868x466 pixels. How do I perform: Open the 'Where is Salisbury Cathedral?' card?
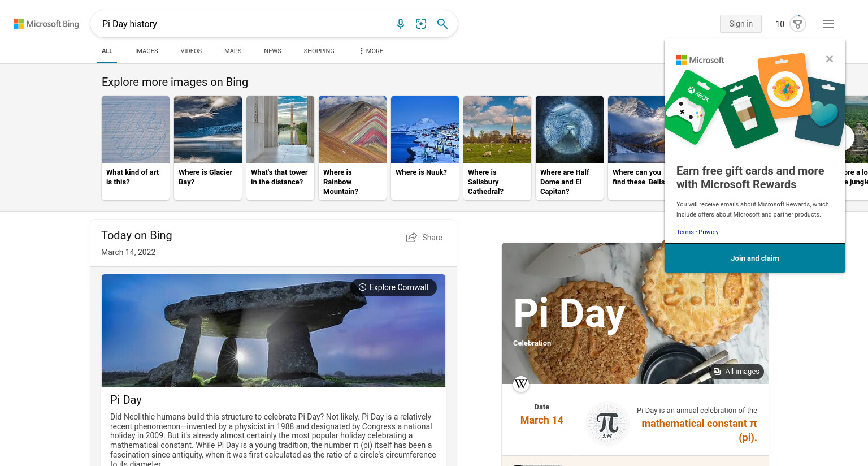coord(497,148)
